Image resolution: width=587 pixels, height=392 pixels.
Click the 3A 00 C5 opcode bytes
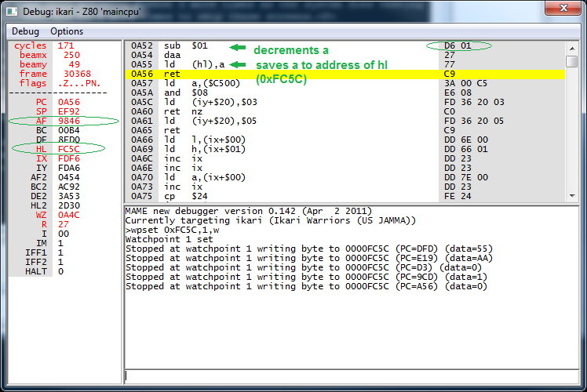tap(465, 83)
